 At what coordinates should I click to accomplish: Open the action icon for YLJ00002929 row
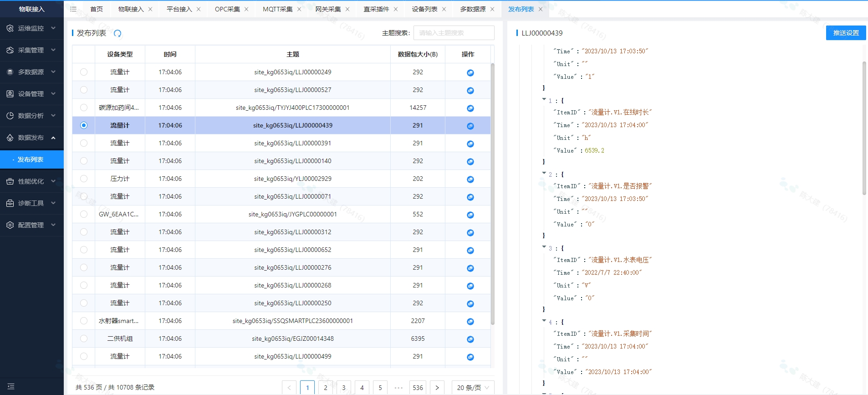(x=470, y=179)
